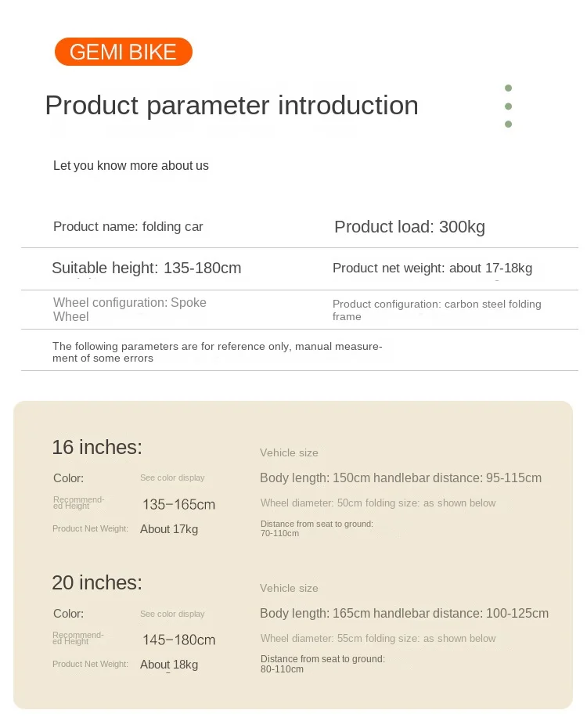Click the bottom green dot

pos(508,124)
